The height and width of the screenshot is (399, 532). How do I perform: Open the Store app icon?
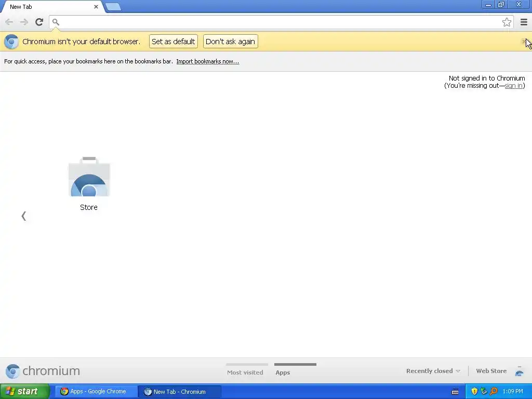(x=89, y=177)
